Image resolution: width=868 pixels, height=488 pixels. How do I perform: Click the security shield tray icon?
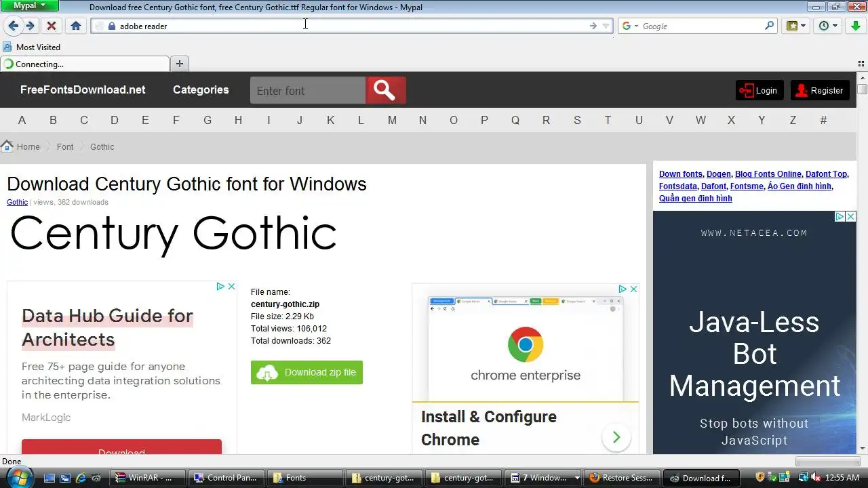[759, 478]
